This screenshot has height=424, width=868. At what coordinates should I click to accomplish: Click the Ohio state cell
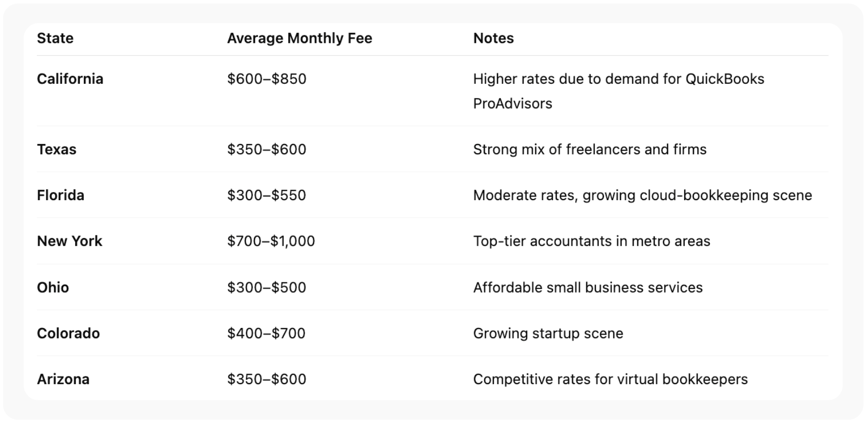click(53, 288)
